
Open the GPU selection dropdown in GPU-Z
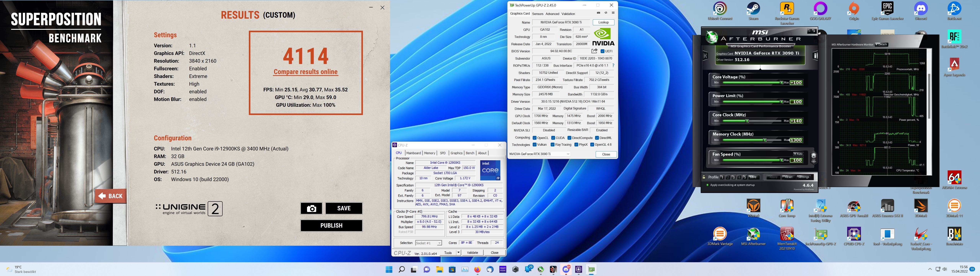point(539,154)
